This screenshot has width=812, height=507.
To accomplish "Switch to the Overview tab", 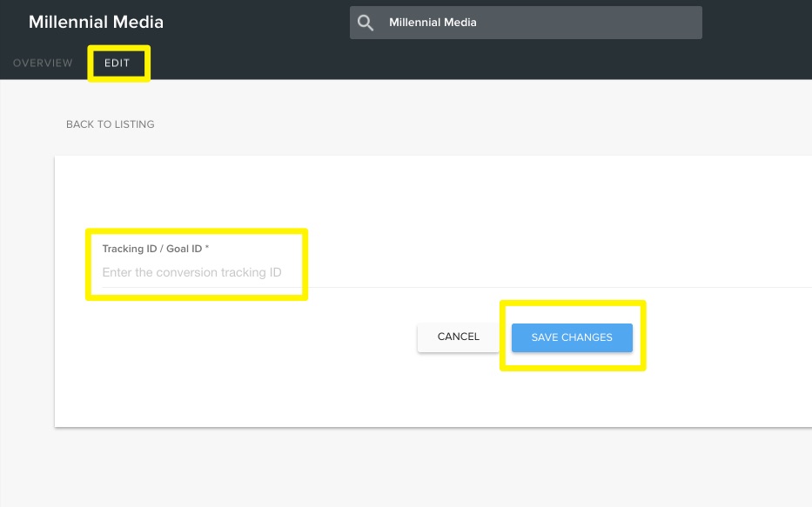I will coord(43,63).
